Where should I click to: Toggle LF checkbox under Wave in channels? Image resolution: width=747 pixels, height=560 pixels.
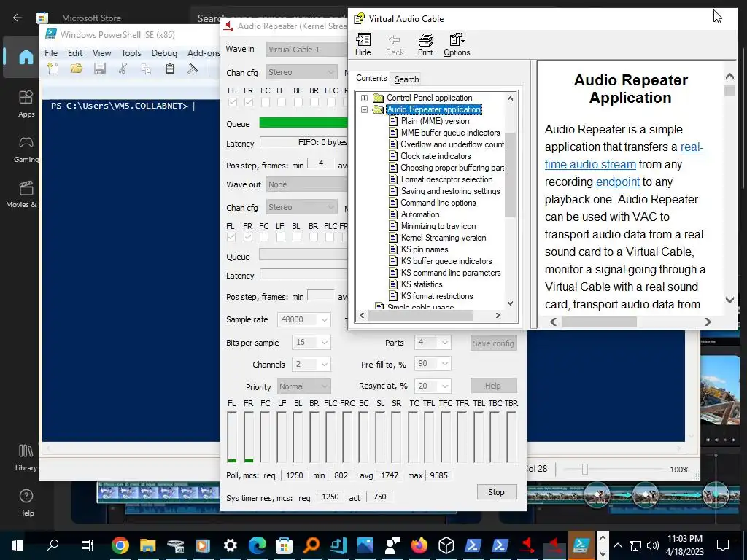[x=282, y=102]
